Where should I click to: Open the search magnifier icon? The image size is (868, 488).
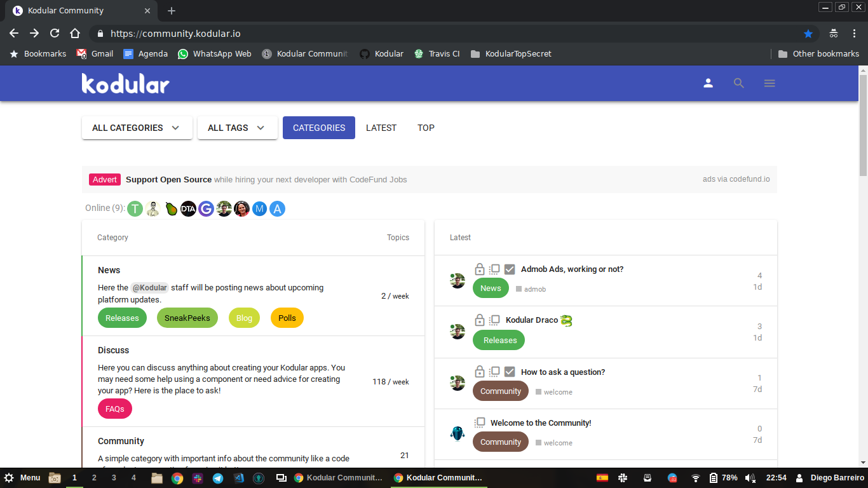point(738,83)
